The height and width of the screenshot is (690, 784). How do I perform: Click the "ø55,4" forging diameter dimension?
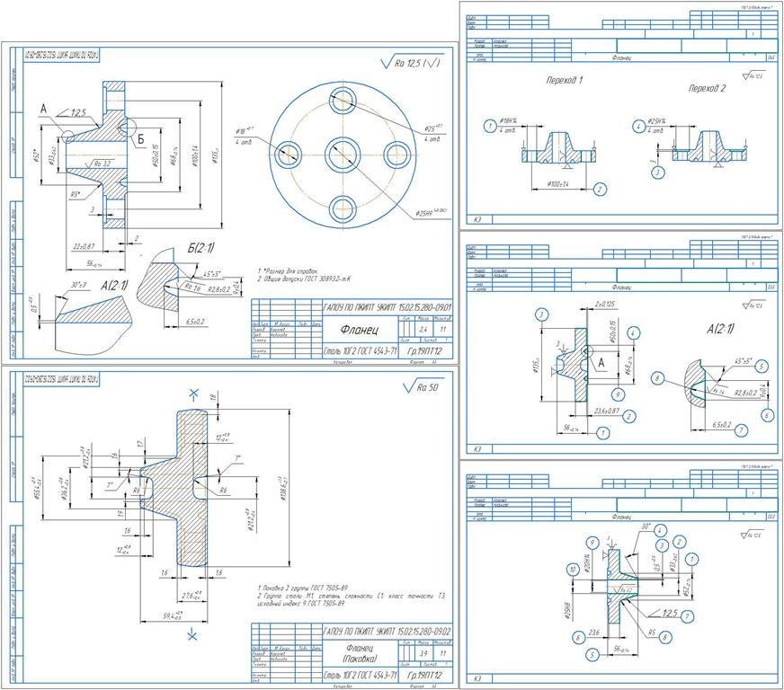pos(36,488)
